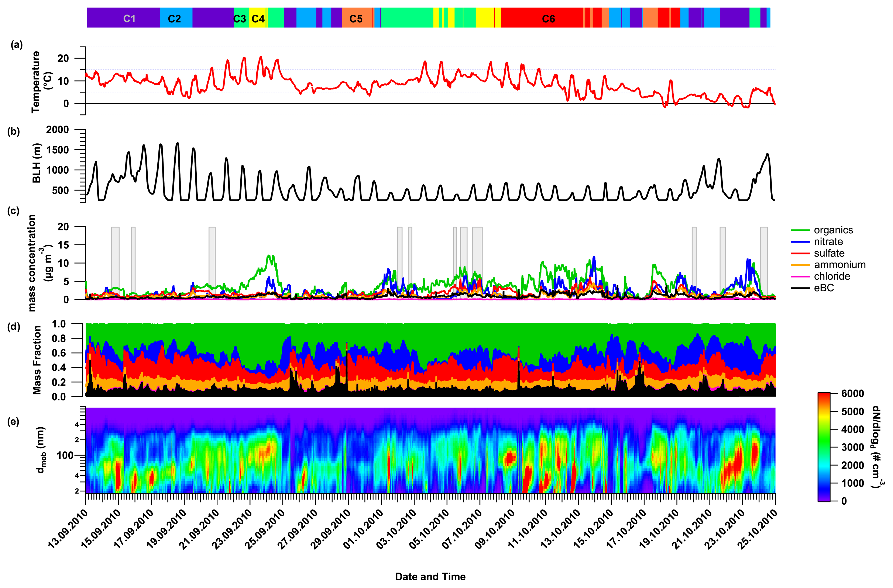Click the nitrate legend entry
This screenshot has width=893, height=588.
tap(828, 241)
